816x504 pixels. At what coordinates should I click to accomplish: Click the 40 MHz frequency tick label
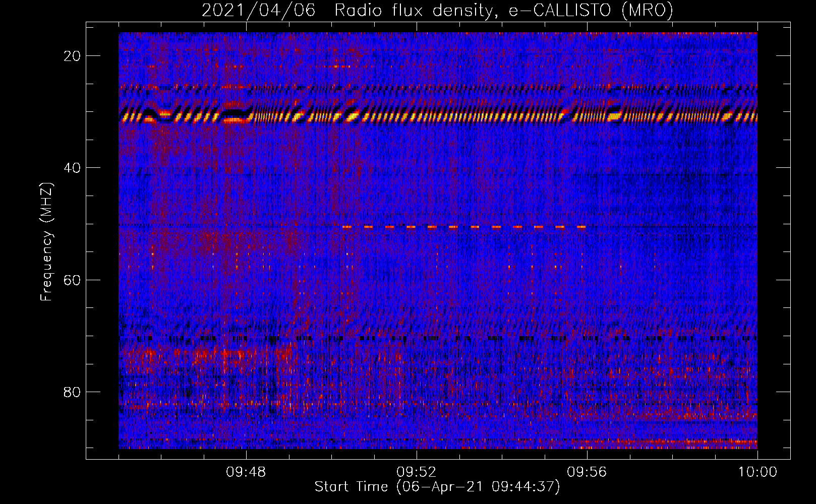click(73, 168)
